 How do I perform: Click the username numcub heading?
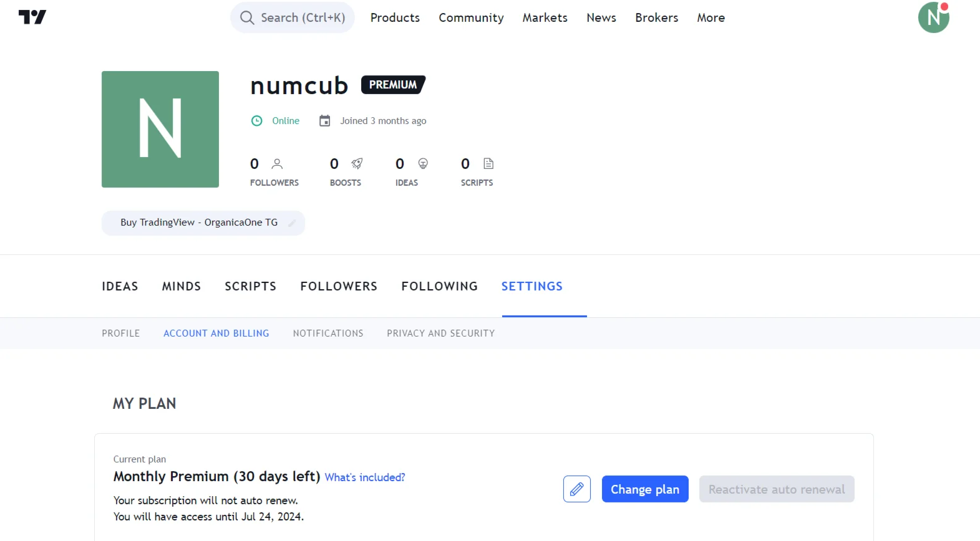tap(299, 85)
